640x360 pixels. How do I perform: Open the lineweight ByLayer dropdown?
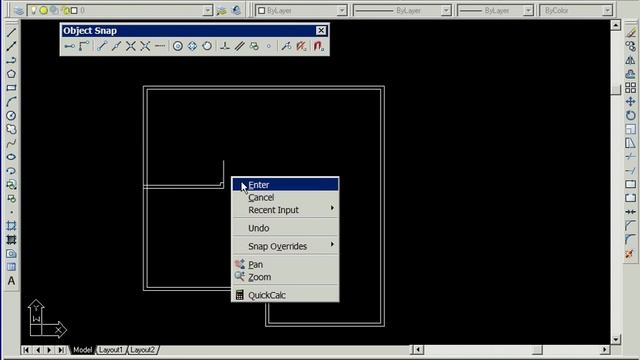coord(528,10)
